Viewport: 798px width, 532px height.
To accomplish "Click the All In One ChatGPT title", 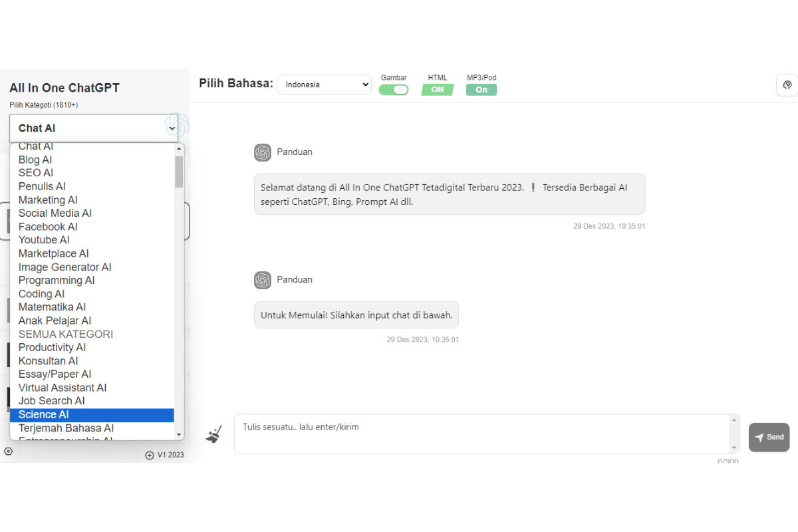I will coord(65,88).
